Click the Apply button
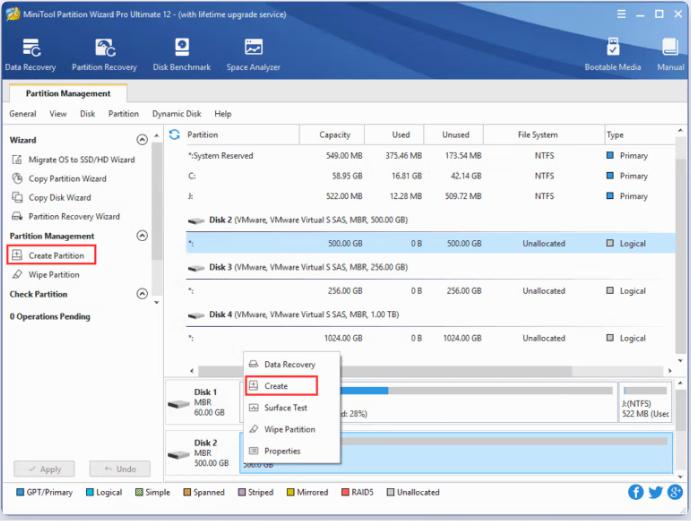Image resolution: width=691 pixels, height=521 pixels. point(43,469)
